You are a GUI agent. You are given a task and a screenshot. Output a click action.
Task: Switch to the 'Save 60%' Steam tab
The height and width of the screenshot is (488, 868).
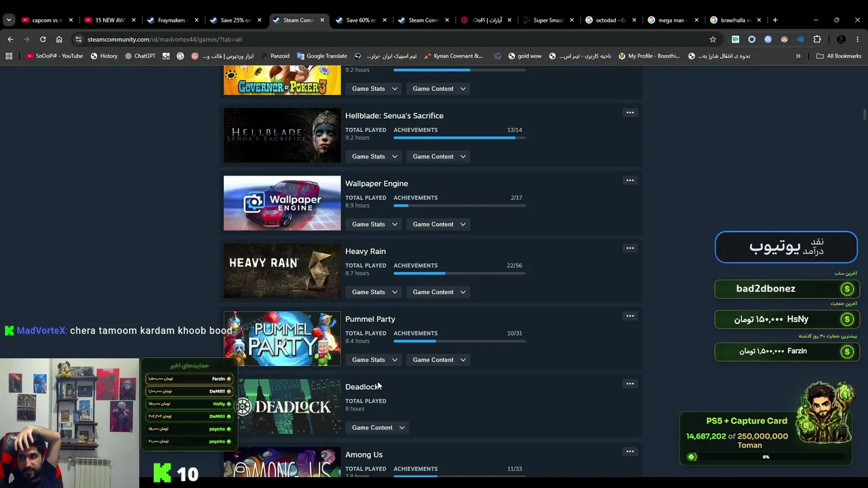[359, 20]
